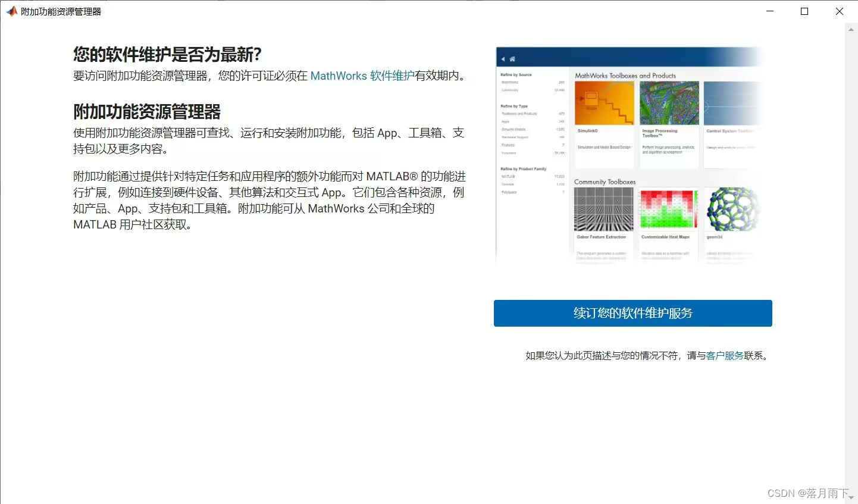Filter by Community source
Viewport: 858px width, 504px height.
click(x=511, y=89)
